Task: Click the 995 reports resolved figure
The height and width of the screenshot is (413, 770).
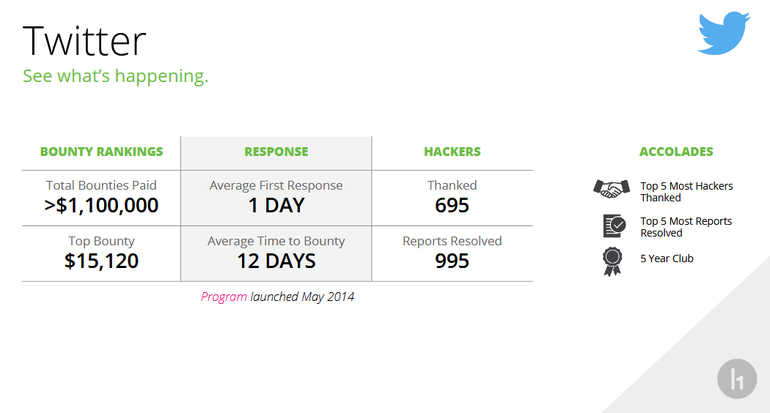Action: coord(452,261)
